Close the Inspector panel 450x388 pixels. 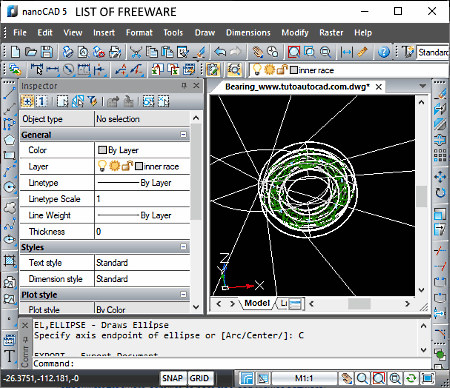pyautogui.click(x=196, y=86)
